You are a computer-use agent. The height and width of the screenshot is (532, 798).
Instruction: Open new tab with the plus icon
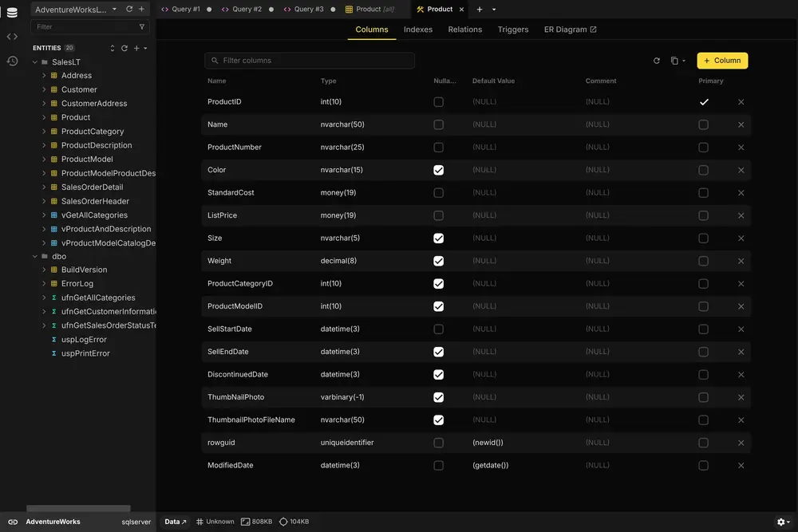pos(480,9)
